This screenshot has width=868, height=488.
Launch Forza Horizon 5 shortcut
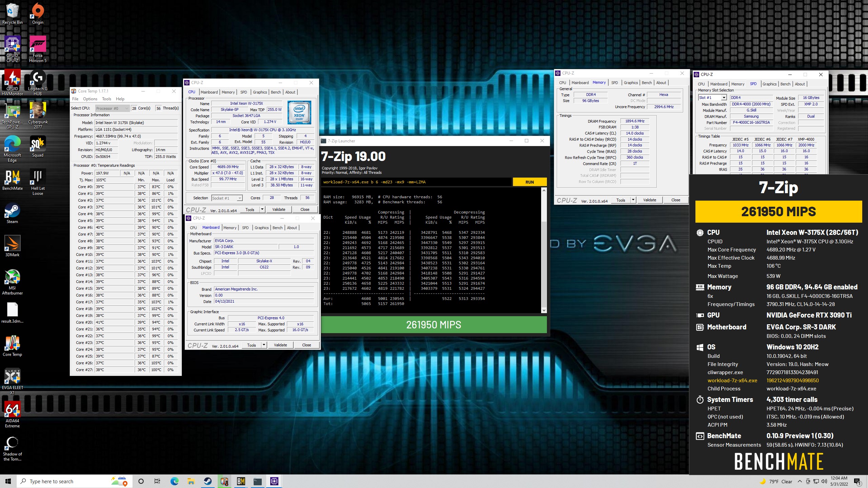click(x=38, y=49)
